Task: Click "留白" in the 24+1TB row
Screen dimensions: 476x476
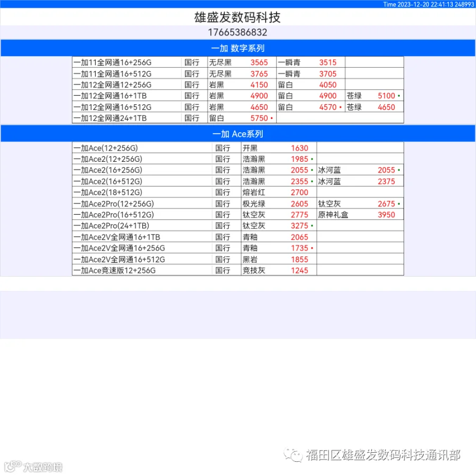Action: [216, 118]
